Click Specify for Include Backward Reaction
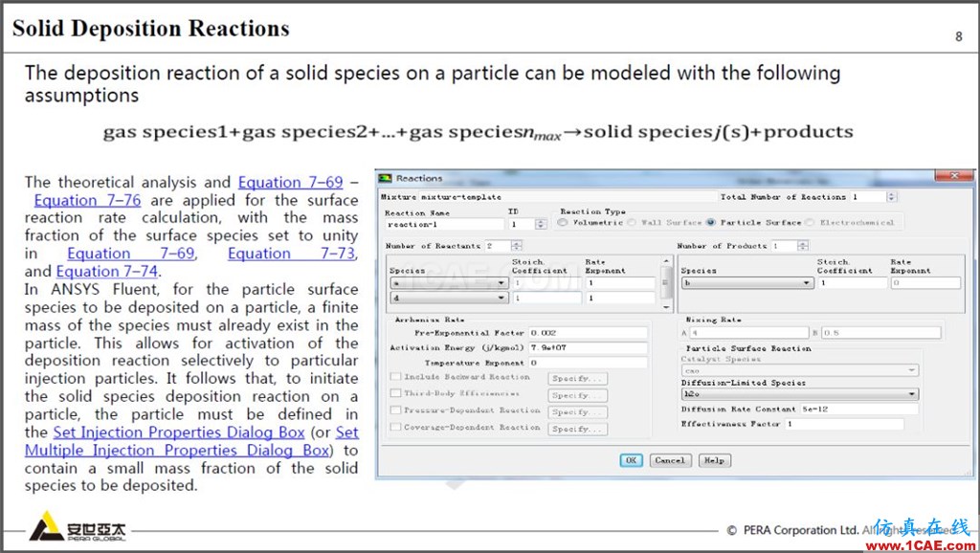The height and width of the screenshot is (553, 980). [x=578, y=379]
